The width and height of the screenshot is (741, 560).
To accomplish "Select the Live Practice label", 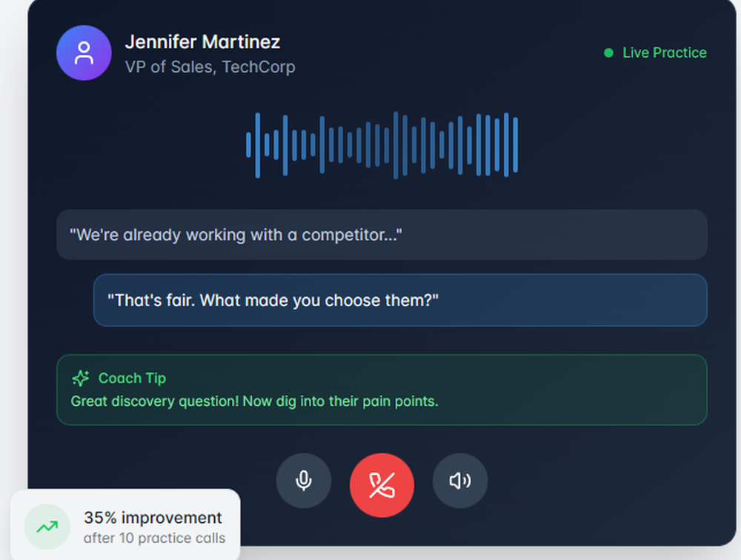I will click(x=665, y=53).
